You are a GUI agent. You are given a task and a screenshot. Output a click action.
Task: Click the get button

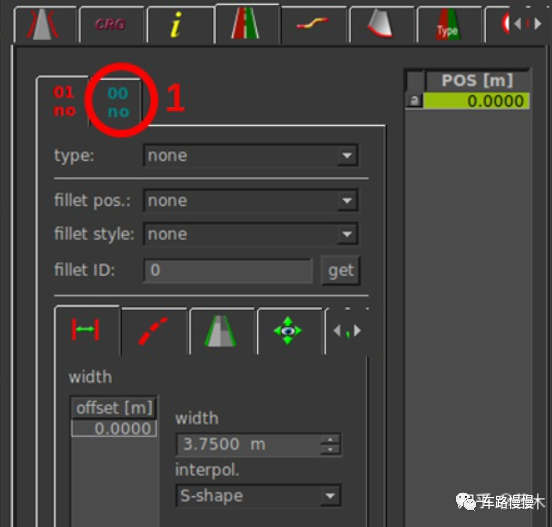(x=340, y=270)
